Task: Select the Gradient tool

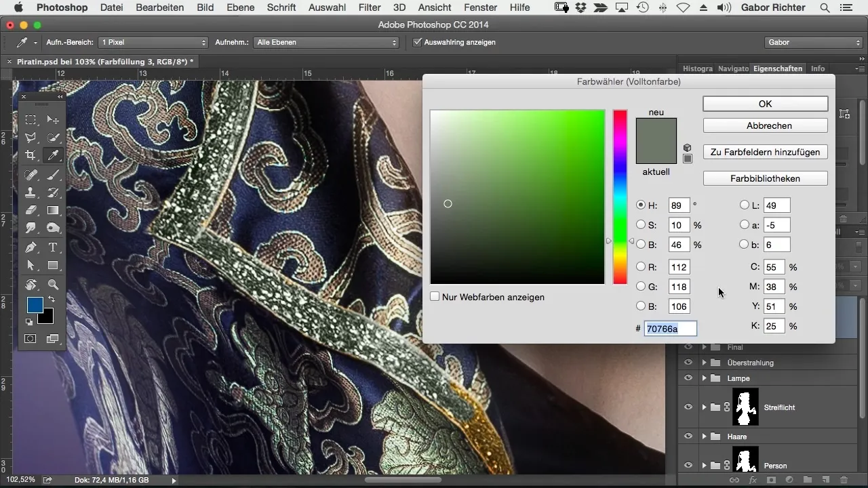Action: pos(53,211)
